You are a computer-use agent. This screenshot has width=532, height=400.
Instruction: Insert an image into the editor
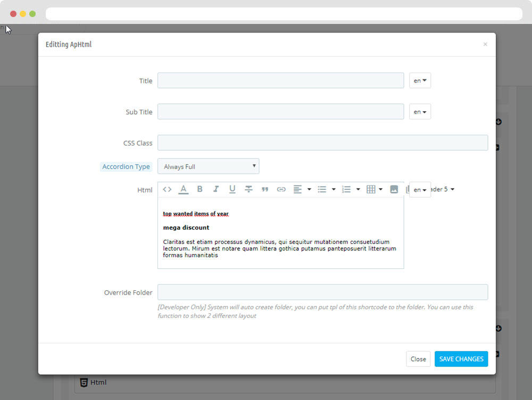[394, 190]
